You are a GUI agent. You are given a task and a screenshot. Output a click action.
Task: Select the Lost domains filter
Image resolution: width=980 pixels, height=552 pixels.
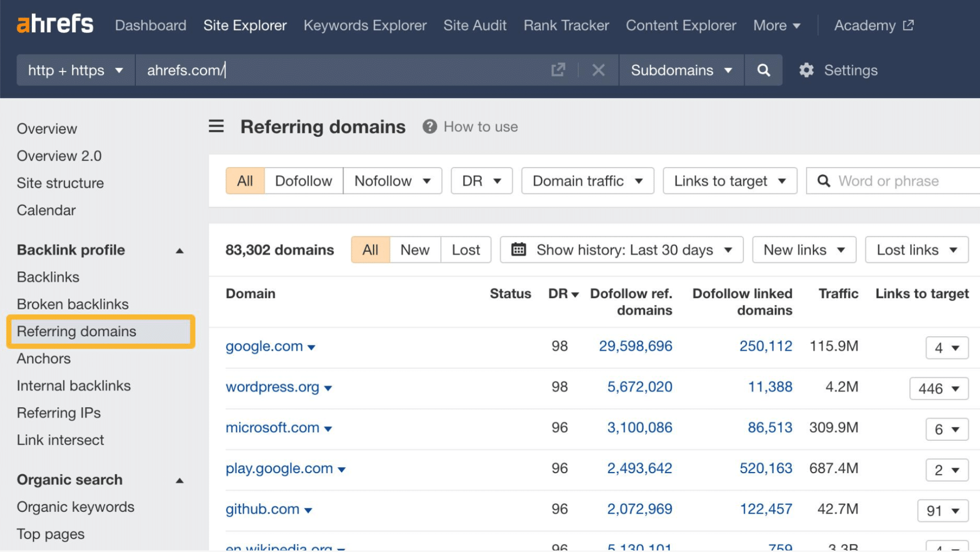(466, 250)
